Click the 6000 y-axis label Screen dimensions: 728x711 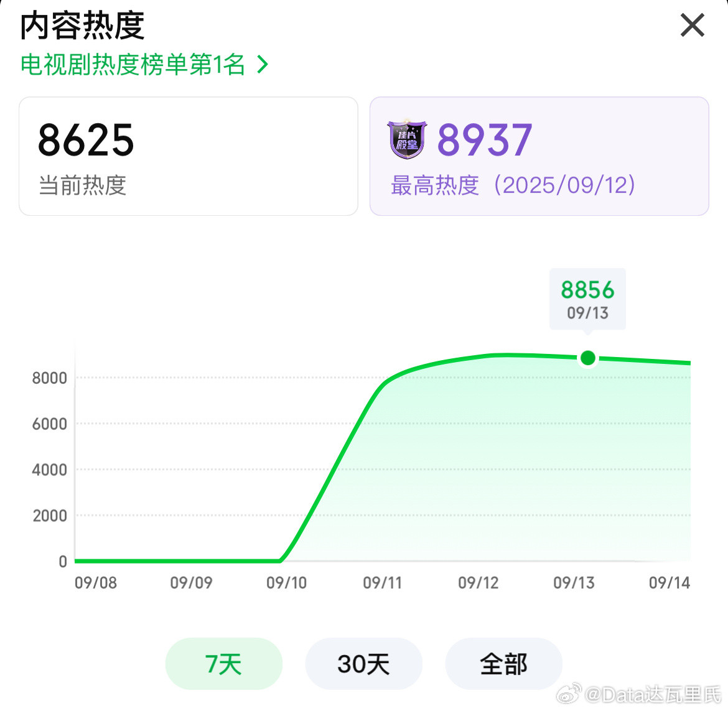50,424
